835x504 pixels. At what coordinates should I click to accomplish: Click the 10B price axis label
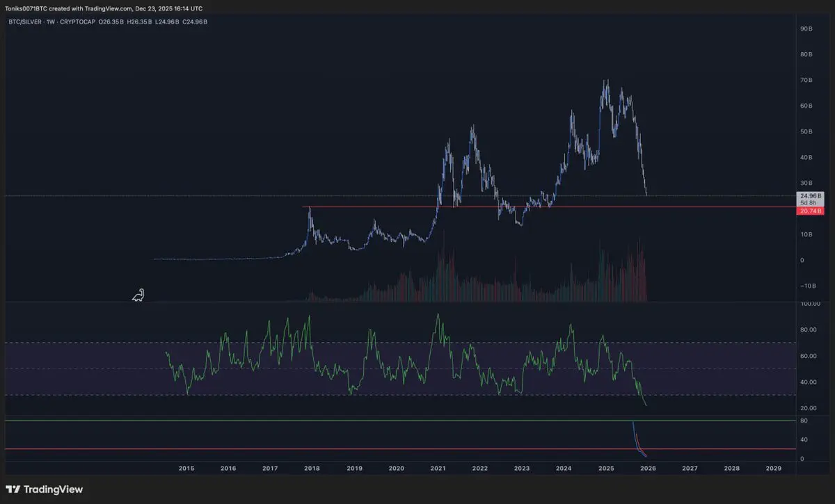click(807, 234)
